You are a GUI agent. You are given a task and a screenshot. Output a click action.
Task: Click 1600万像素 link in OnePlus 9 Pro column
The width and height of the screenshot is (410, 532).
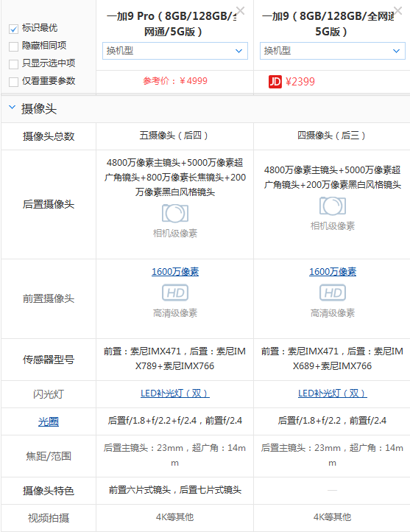point(175,272)
